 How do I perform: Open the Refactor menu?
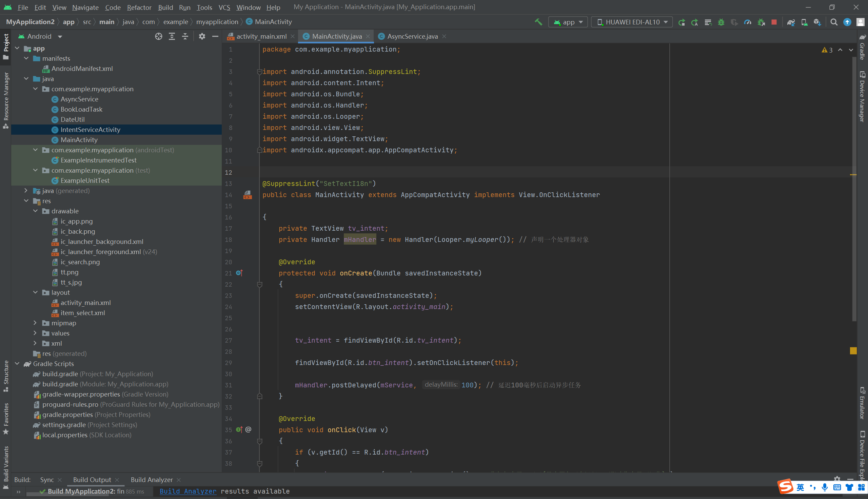139,7
